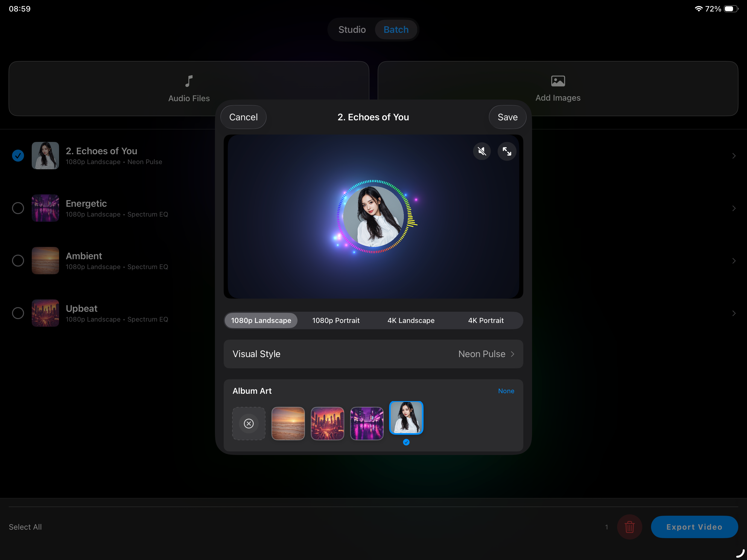Image resolution: width=747 pixels, height=560 pixels.
Task: Select the Ambient track checkbox
Action: (18, 261)
